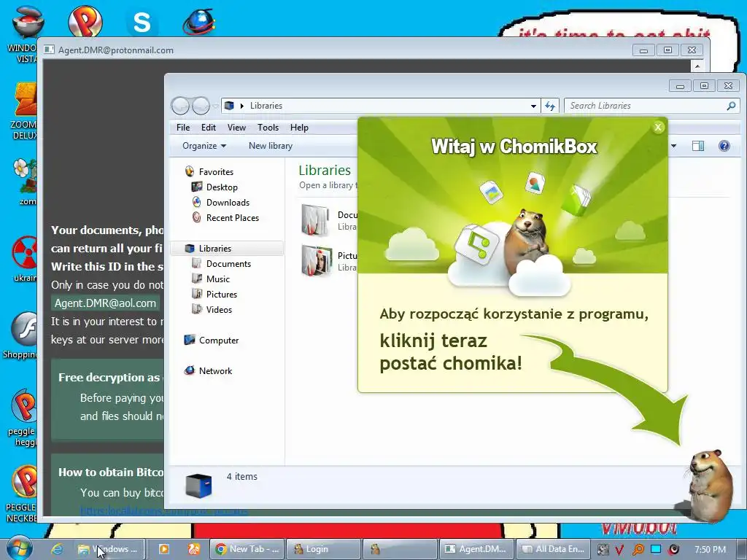Open the Peggle desktop icon at top
The height and width of the screenshot is (560, 747).
point(85,21)
